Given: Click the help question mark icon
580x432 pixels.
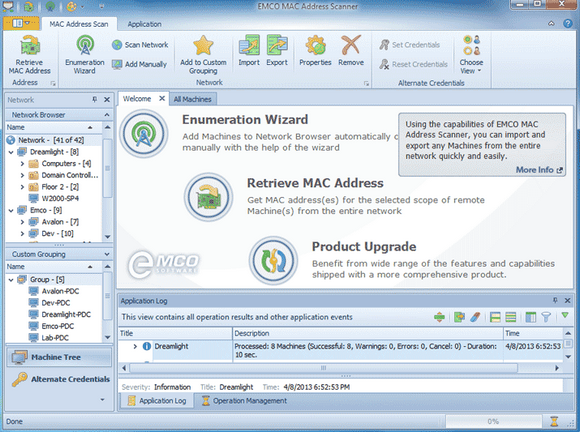Looking at the screenshot, I should point(568,24).
